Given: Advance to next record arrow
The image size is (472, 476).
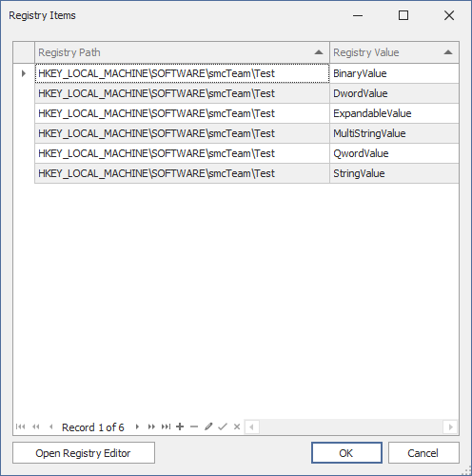Looking at the screenshot, I should click(137, 426).
